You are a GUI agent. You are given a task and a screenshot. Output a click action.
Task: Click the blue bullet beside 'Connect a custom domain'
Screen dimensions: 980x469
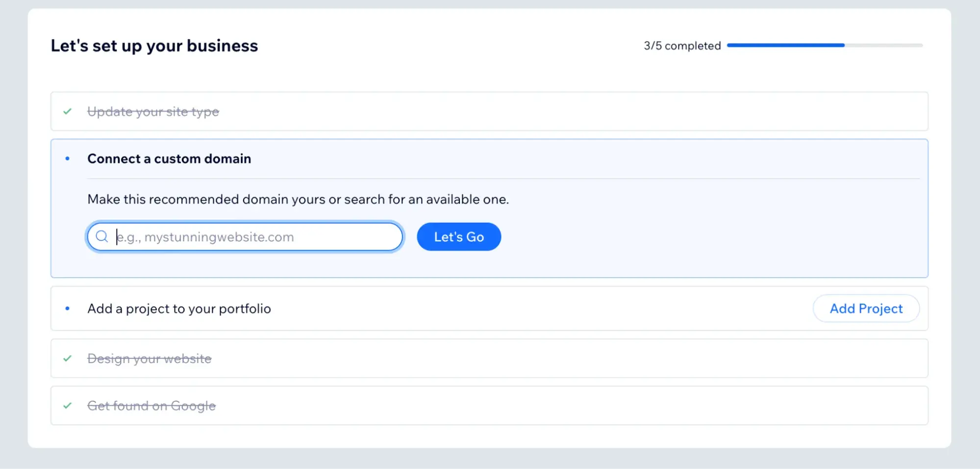[x=68, y=158]
